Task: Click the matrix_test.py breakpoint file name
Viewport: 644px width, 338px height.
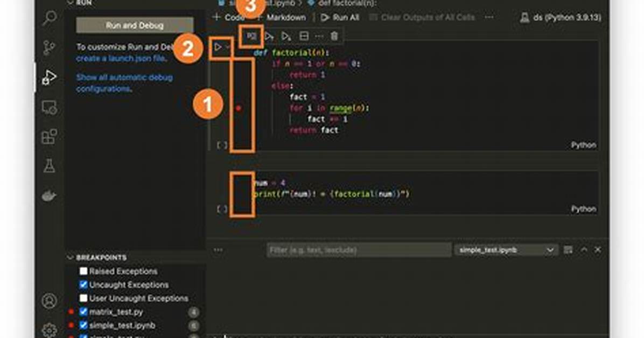Action: coord(116,312)
